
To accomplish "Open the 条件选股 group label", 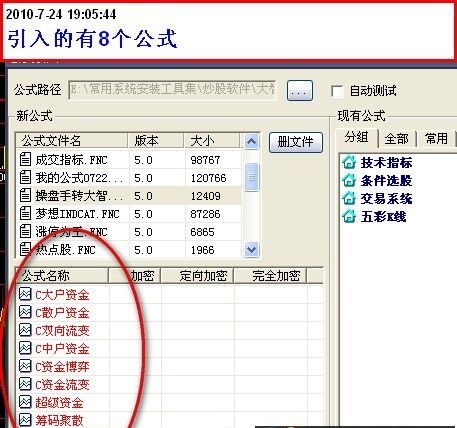I will pyautogui.click(x=386, y=181).
